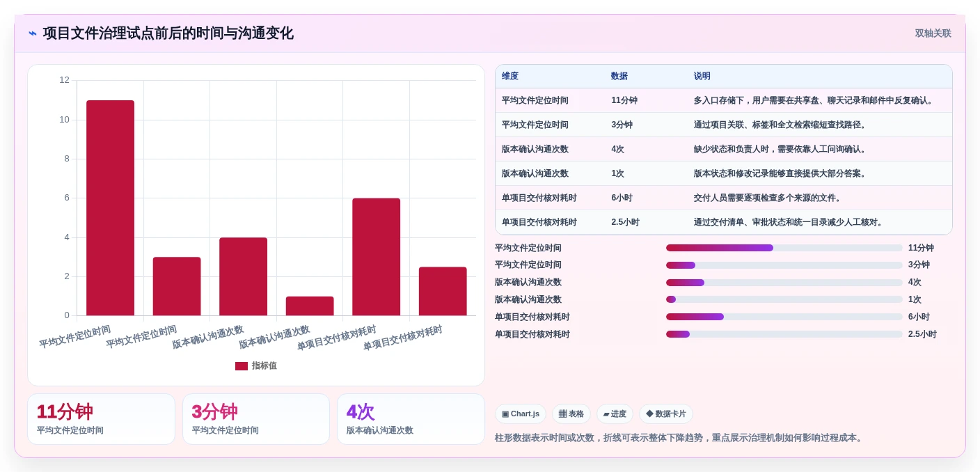Select the 2.5小时 cell in the table
This screenshot has height=472, width=980.
coord(626,222)
